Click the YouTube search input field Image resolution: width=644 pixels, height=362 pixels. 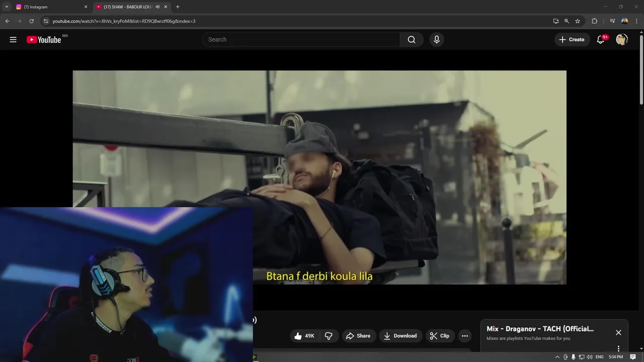tap(301, 40)
